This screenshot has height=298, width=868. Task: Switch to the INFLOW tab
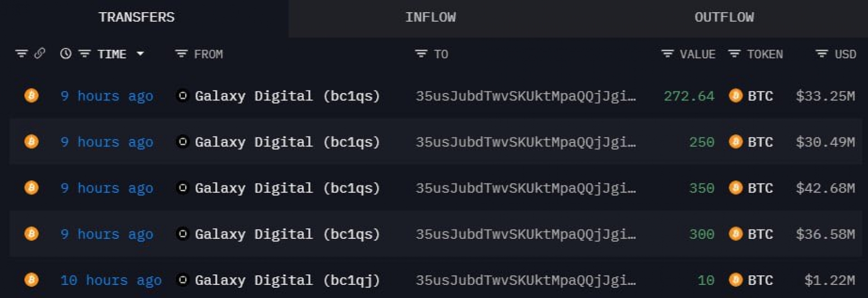[430, 18]
